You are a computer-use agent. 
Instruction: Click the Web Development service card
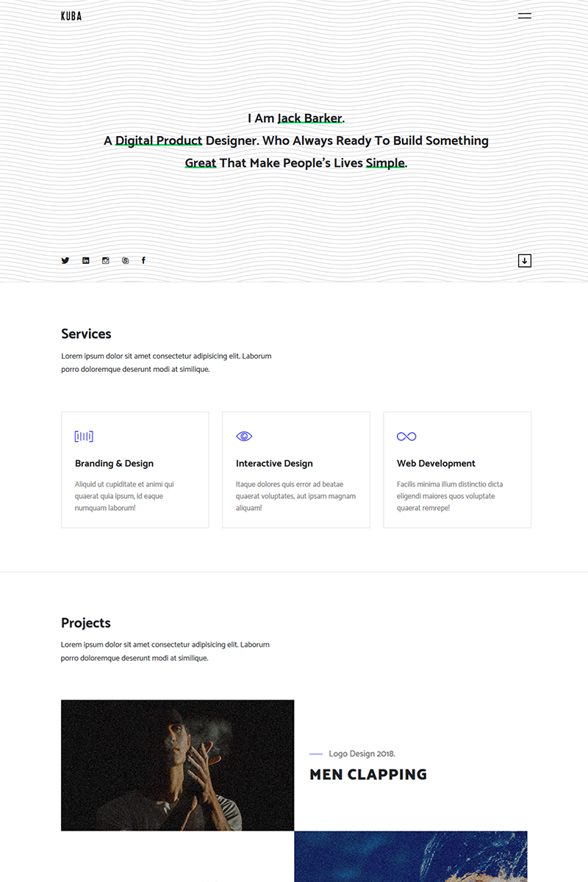(457, 470)
